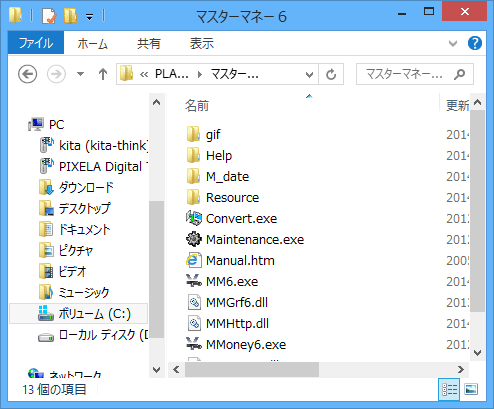Viewport: 494px width, 409px height.
Task: Open the help question mark icon
Action: click(475, 43)
